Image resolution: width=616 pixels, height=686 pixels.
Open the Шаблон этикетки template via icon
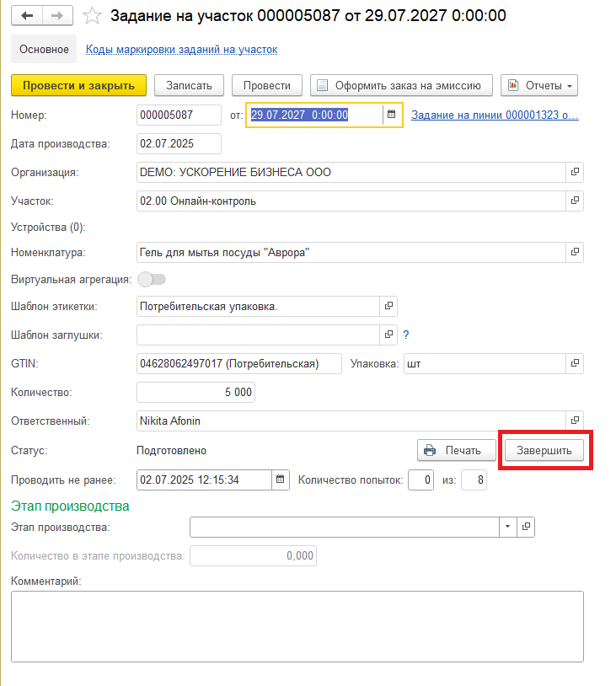coord(388,306)
